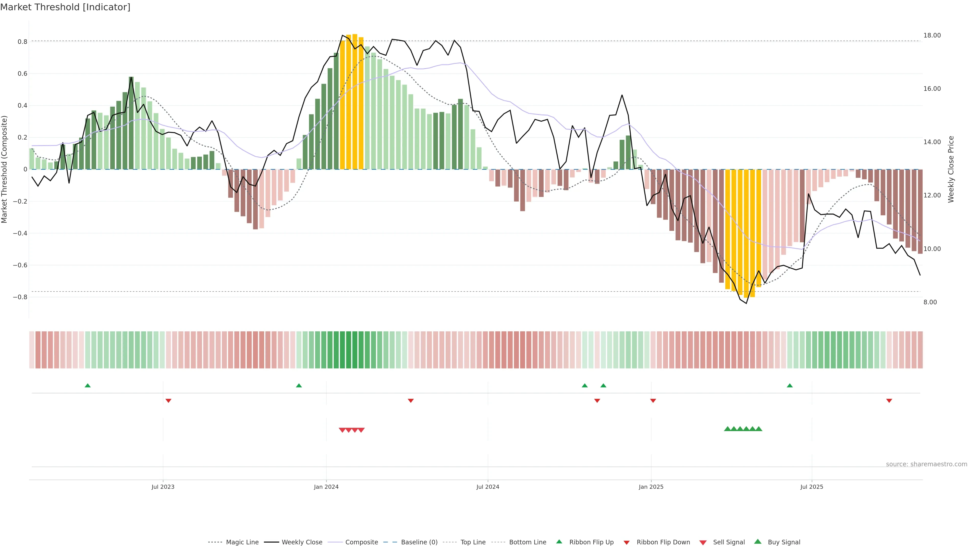980x551 pixels.
Task: Click Ribbon Flip Up marker before Jul 2025
Action: [x=790, y=386]
